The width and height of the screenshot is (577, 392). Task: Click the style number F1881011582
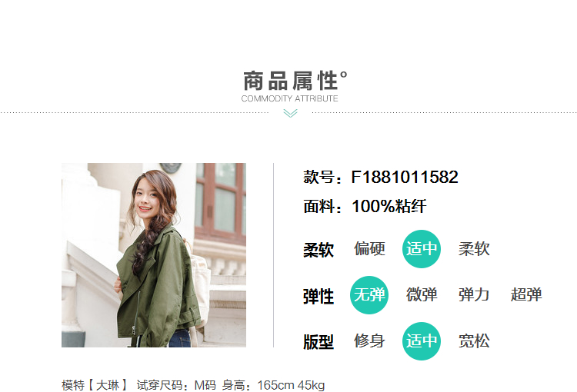click(405, 177)
